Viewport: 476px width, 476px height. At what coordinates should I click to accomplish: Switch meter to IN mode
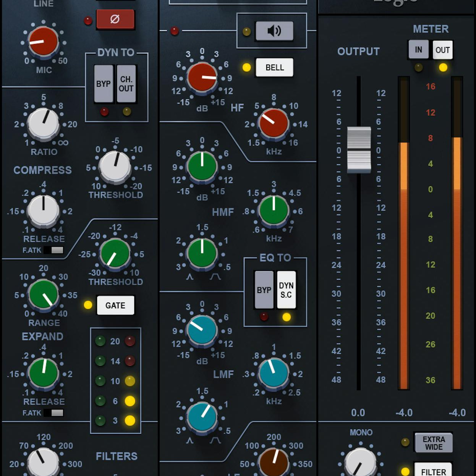click(419, 49)
